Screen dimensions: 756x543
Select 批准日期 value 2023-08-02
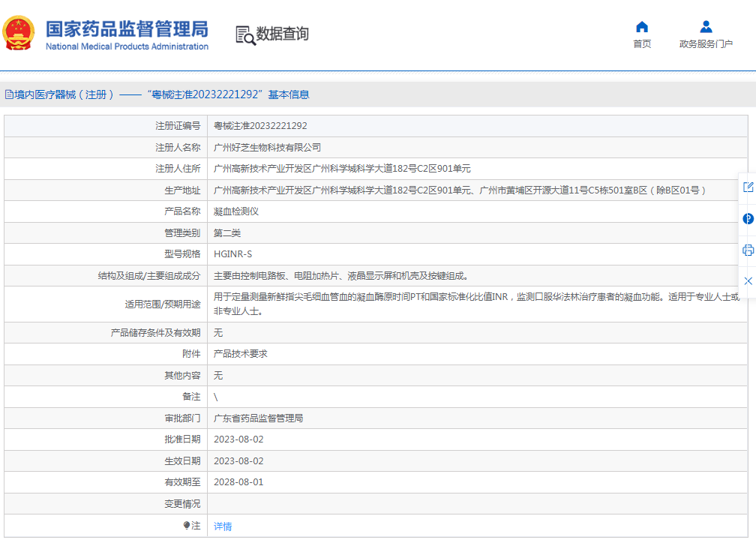(x=238, y=439)
